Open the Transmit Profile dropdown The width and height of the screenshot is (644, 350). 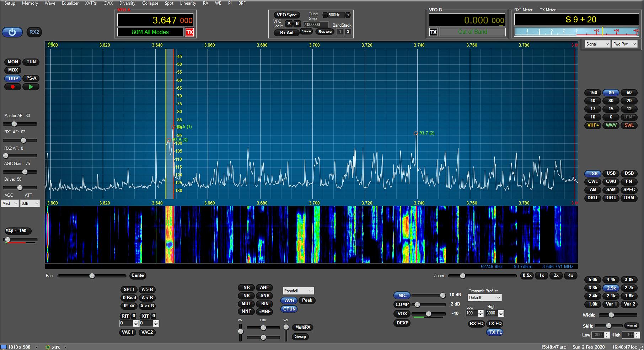[485, 298]
